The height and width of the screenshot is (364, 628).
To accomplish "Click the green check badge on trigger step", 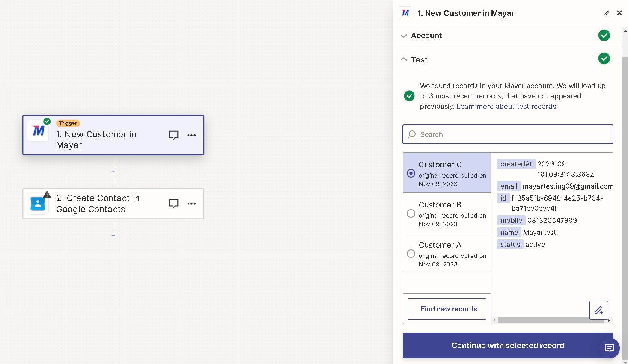I will [47, 121].
